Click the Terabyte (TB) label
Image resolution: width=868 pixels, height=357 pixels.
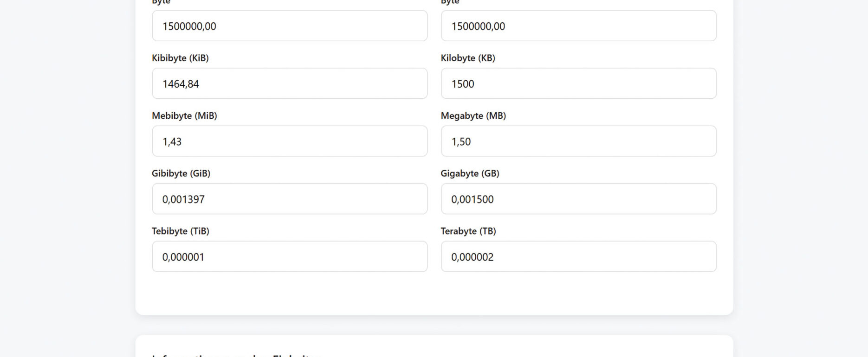468,231
